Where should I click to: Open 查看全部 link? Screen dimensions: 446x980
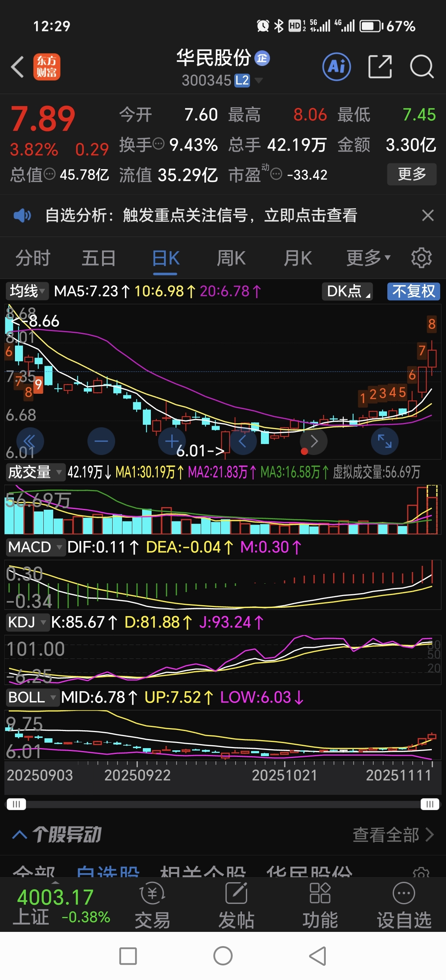[x=393, y=835]
